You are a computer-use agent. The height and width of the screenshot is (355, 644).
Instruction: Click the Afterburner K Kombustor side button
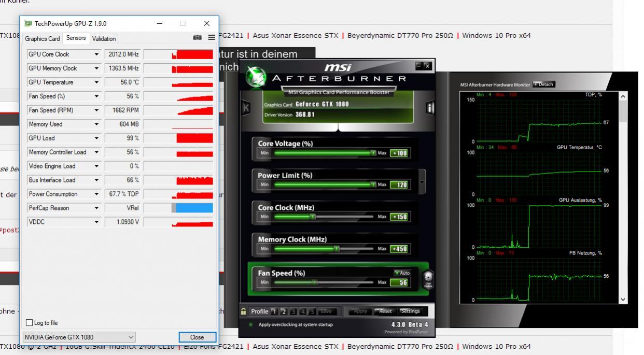tap(246, 108)
